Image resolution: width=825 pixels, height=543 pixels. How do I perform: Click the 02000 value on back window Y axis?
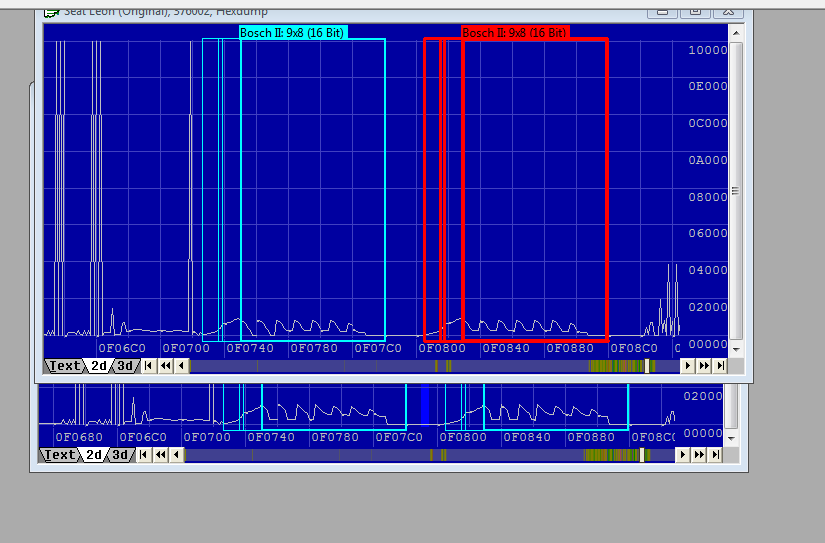click(x=703, y=396)
